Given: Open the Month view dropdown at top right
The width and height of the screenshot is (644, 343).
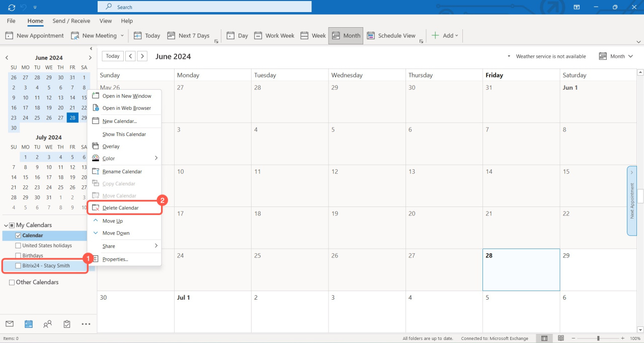Looking at the screenshot, I should (617, 56).
